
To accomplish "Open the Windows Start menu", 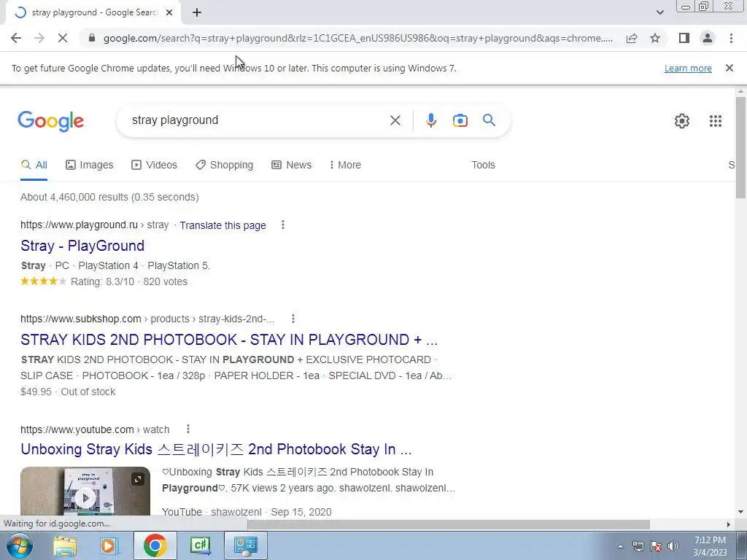I will pyautogui.click(x=19, y=545).
